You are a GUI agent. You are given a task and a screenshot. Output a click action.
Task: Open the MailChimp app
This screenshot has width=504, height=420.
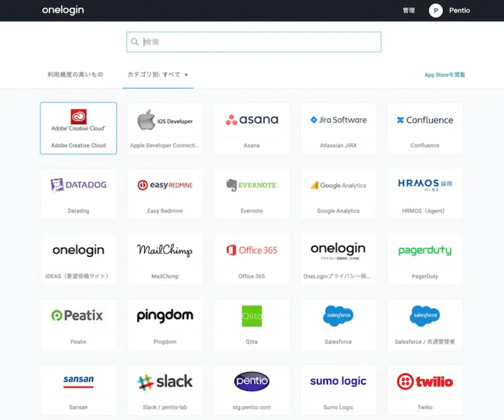(x=165, y=259)
